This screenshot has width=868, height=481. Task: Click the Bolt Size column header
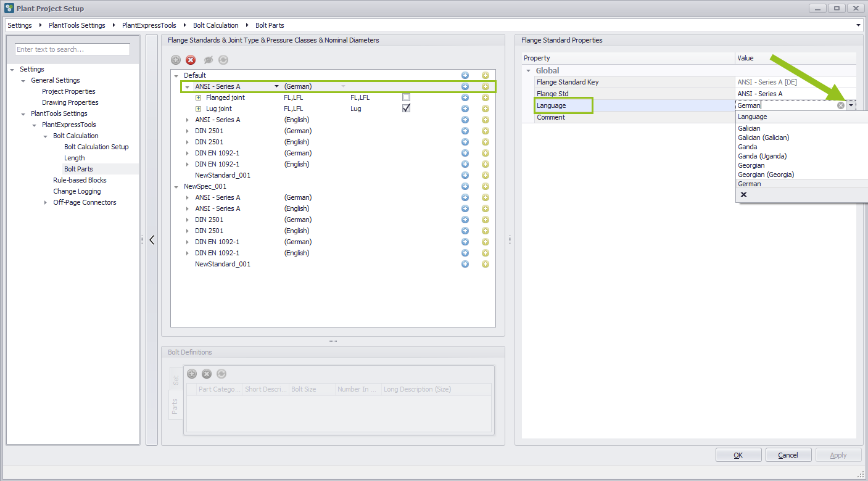(x=312, y=389)
